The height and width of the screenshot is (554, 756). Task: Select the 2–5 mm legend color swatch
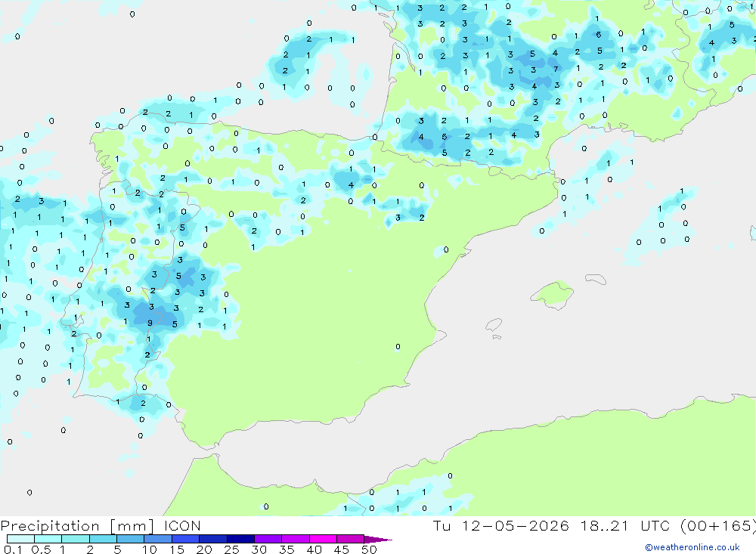tap(103, 539)
